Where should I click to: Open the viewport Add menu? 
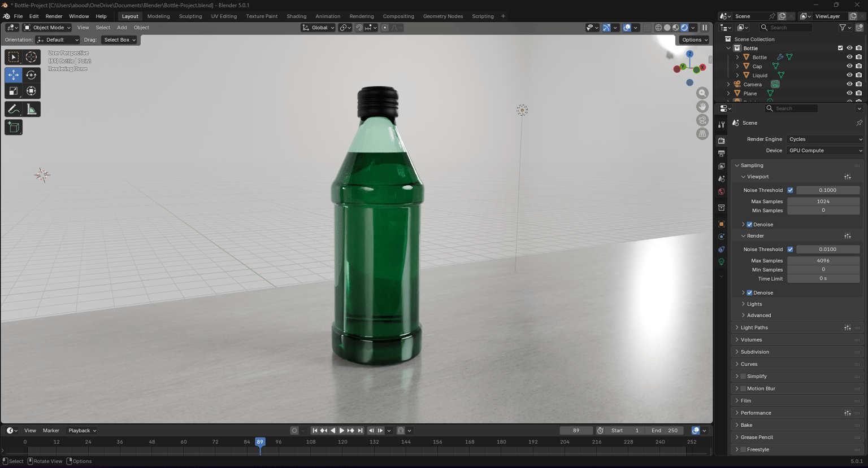point(121,28)
